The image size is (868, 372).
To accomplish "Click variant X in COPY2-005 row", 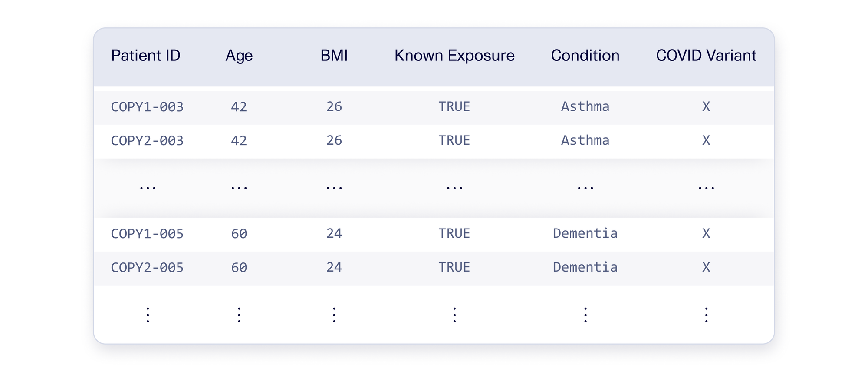I will point(706,267).
